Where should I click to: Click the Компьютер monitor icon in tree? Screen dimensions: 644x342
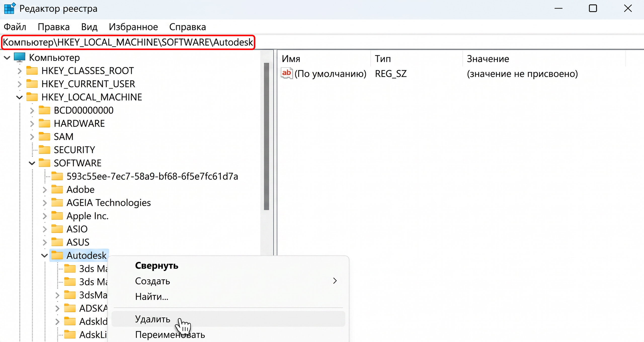pyautogui.click(x=19, y=58)
